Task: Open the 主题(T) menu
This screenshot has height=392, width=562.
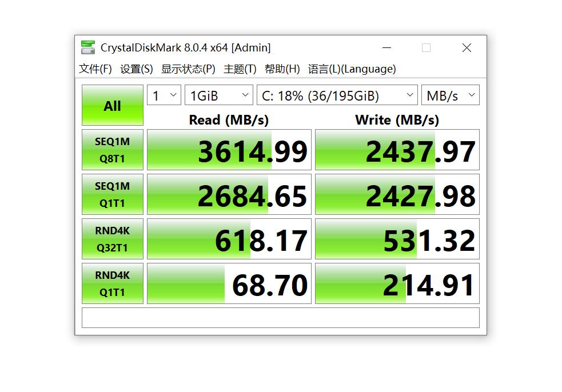Action: point(240,69)
